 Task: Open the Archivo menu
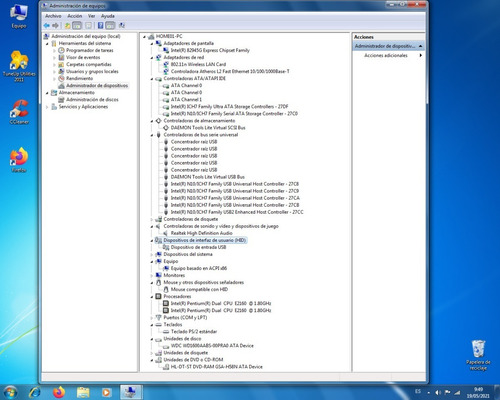coord(53,16)
